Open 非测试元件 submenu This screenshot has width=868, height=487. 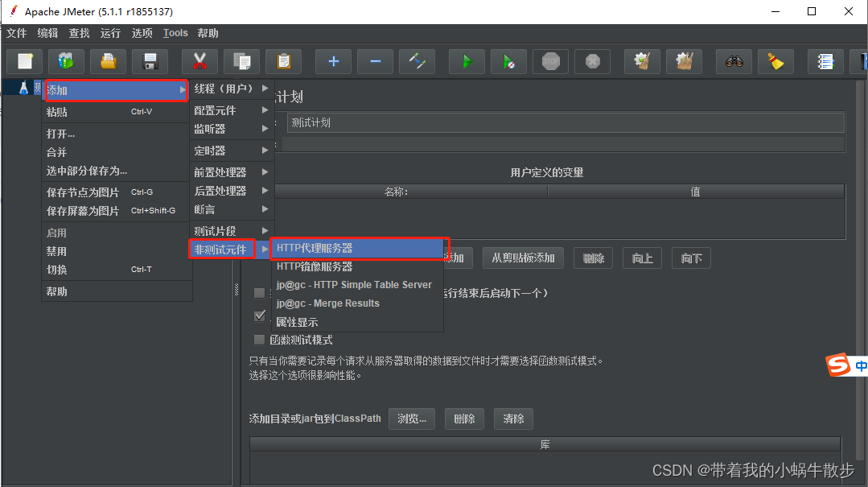tap(232, 250)
